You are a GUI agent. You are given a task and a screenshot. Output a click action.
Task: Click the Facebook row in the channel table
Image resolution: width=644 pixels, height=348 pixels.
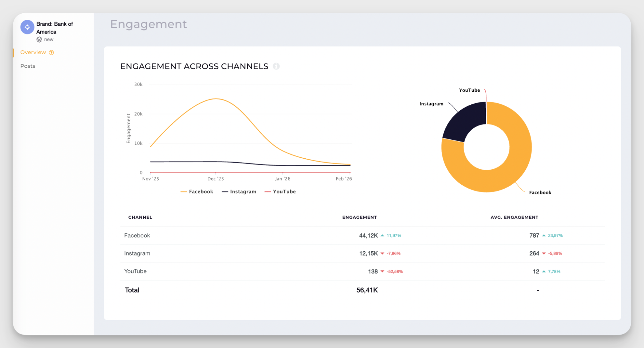[x=137, y=235]
